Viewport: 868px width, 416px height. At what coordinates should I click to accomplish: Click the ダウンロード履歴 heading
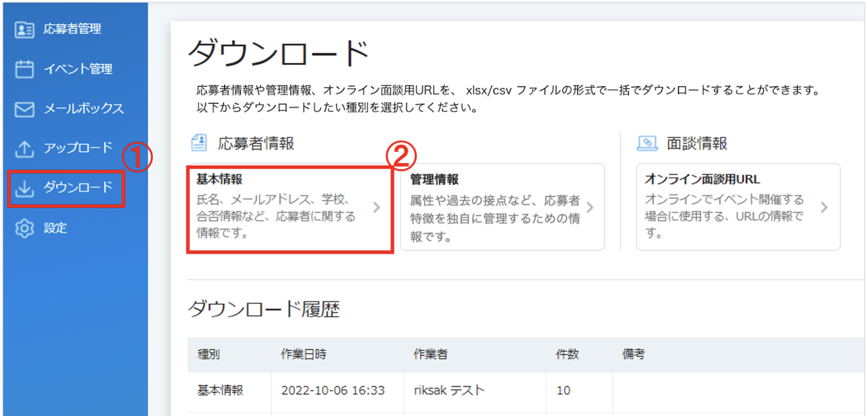click(265, 309)
